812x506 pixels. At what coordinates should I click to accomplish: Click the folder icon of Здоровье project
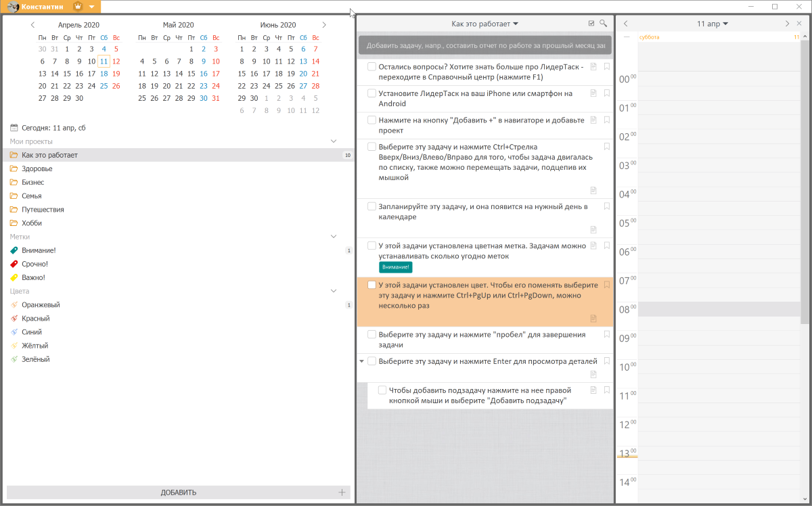pyautogui.click(x=14, y=169)
